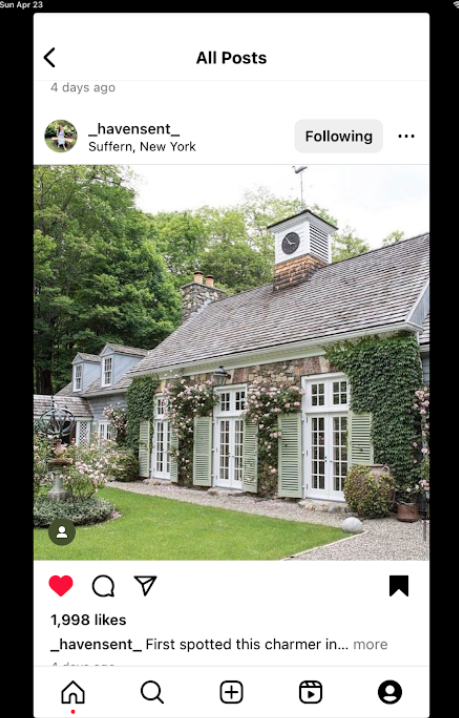The height and width of the screenshot is (718, 459).
Task: Toggle the Following button
Action: pos(339,136)
